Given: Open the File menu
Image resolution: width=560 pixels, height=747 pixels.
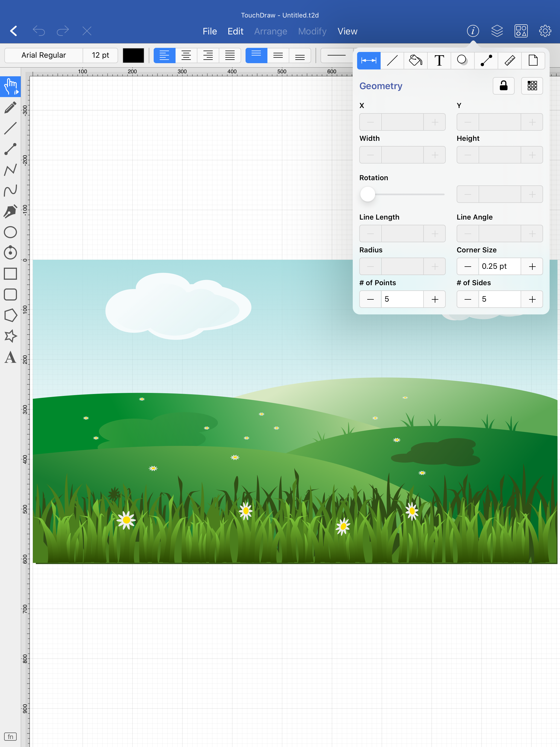Looking at the screenshot, I should (209, 31).
